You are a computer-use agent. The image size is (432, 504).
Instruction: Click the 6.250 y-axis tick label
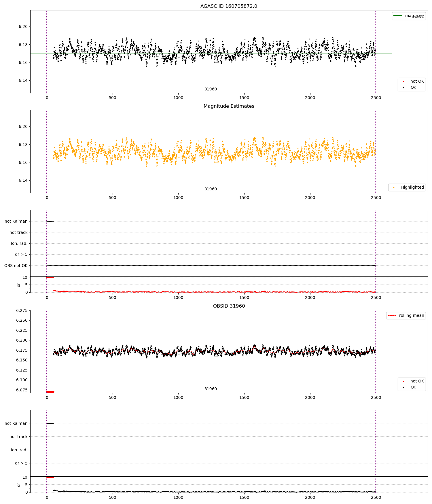pyautogui.click(x=22, y=320)
